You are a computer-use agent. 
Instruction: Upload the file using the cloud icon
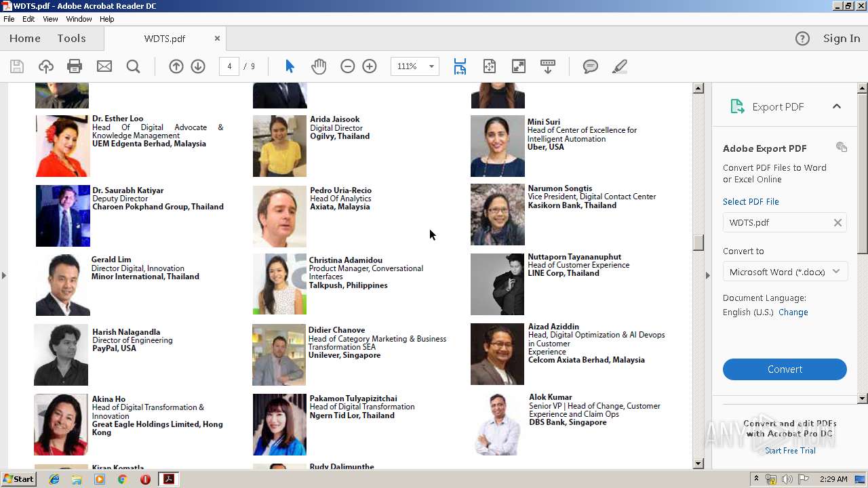point(46,66)
